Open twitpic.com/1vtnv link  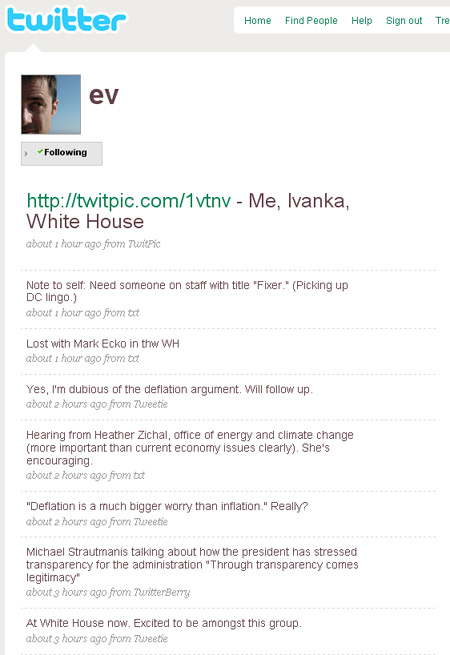(x=129, y=201)
